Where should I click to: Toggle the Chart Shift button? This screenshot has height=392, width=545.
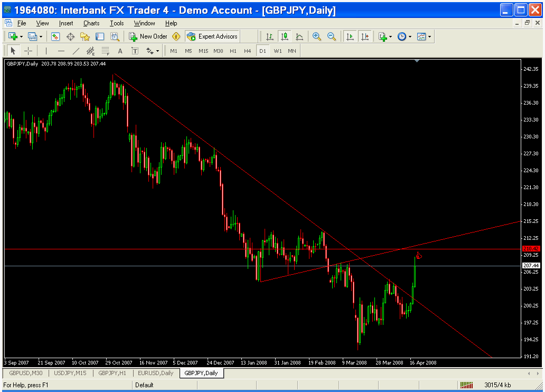[x=365, y=36]
